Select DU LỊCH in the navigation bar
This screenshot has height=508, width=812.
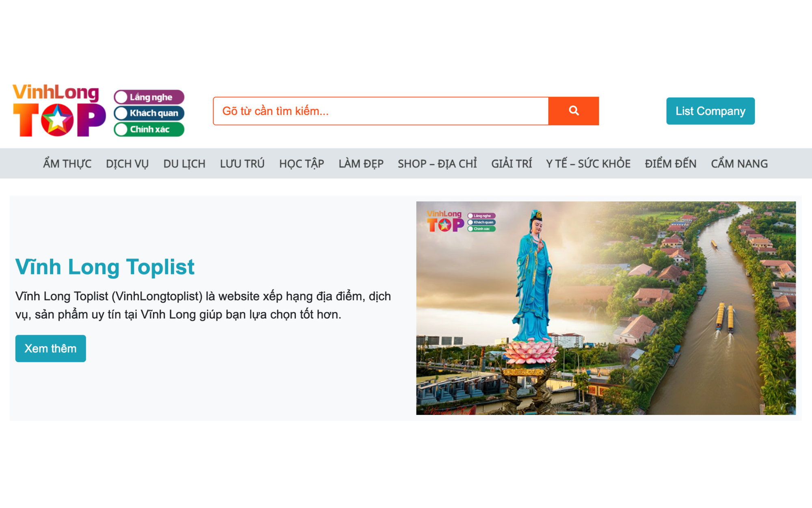[184, 163]
